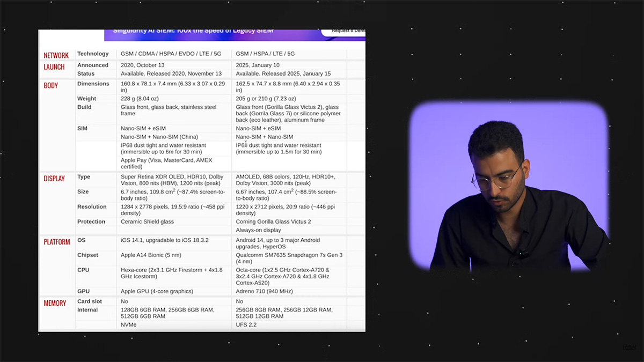Click the Request a Demo ad button
This screenshot has width=644, height=362.
click(x=343, y=32)
